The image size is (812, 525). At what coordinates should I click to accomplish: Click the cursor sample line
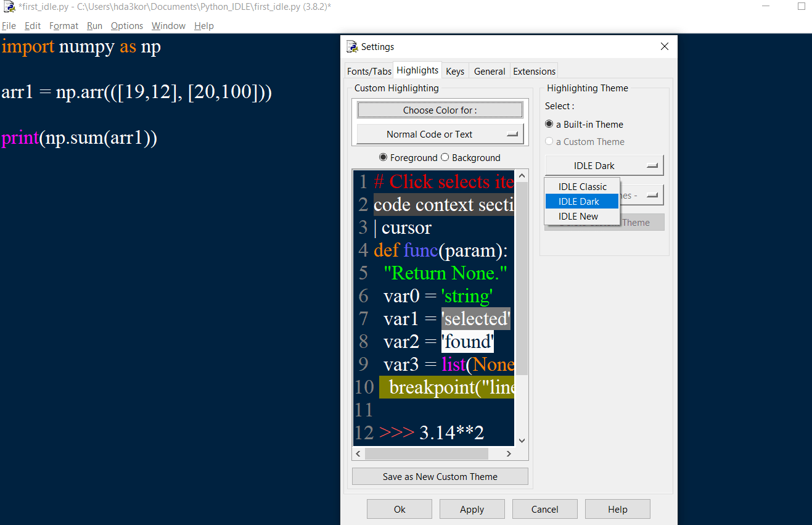coord(403,228)
